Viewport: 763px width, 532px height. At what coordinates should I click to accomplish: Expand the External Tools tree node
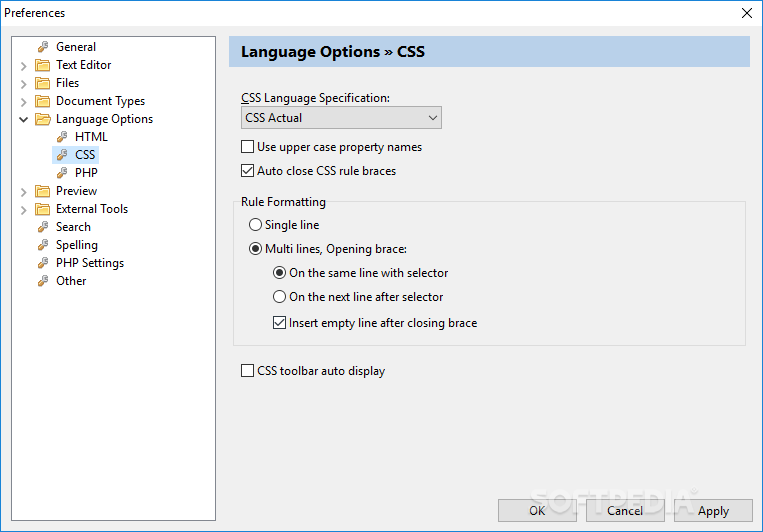pyautogui.click(x=23, y=210)
